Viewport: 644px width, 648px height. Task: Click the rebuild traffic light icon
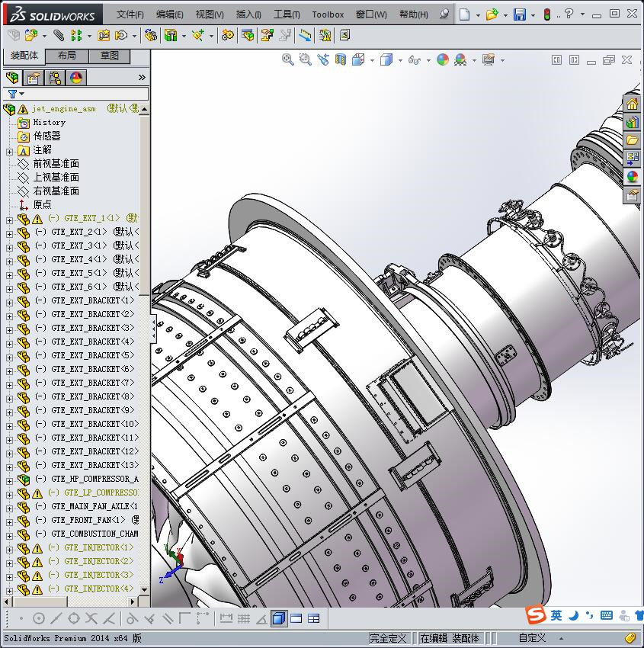point(546,14)
